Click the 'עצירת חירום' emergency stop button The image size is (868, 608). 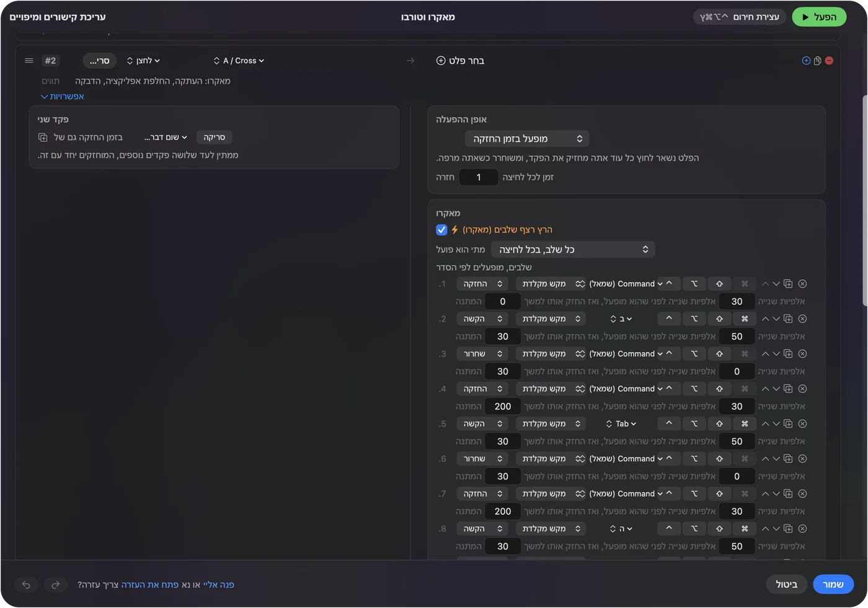tap(740, 17)
